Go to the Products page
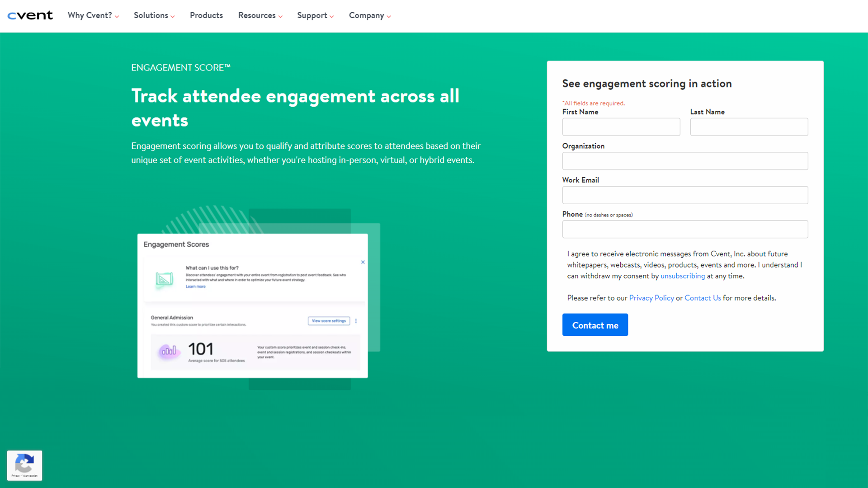Image resolution: width=868 pixels, height=488 pixels. click(x=206, y=15)
